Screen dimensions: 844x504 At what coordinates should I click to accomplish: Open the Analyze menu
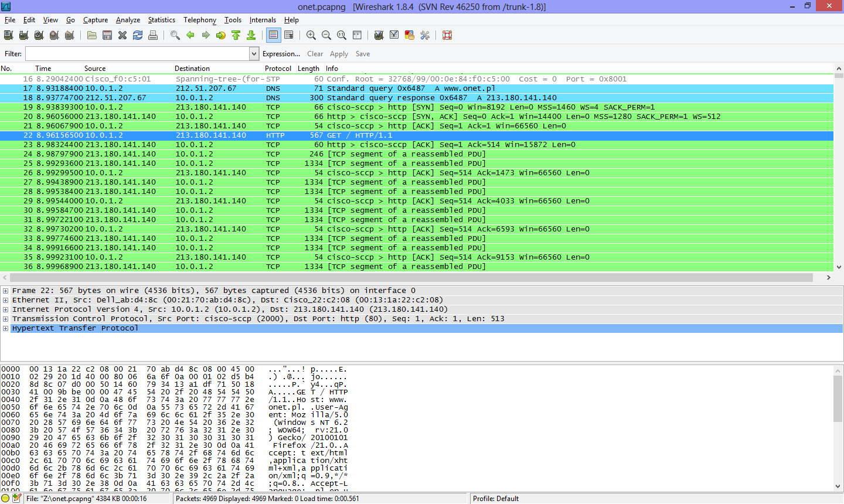coord(128,20)
